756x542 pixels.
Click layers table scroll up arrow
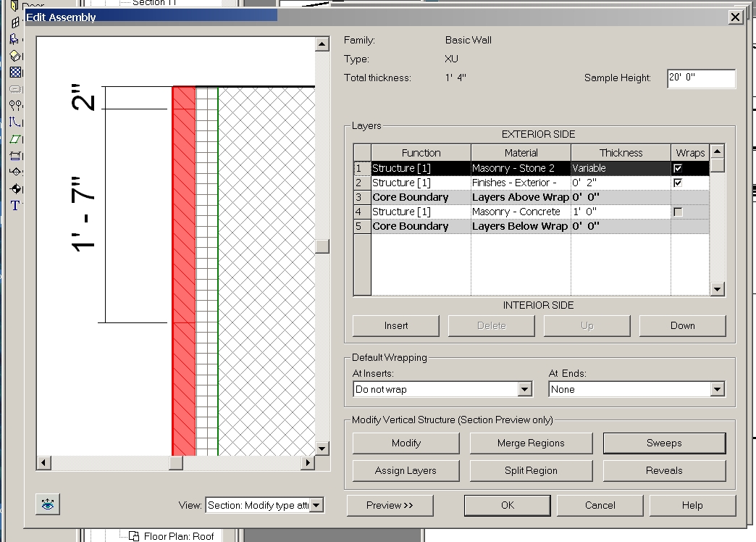coord(718,151)
